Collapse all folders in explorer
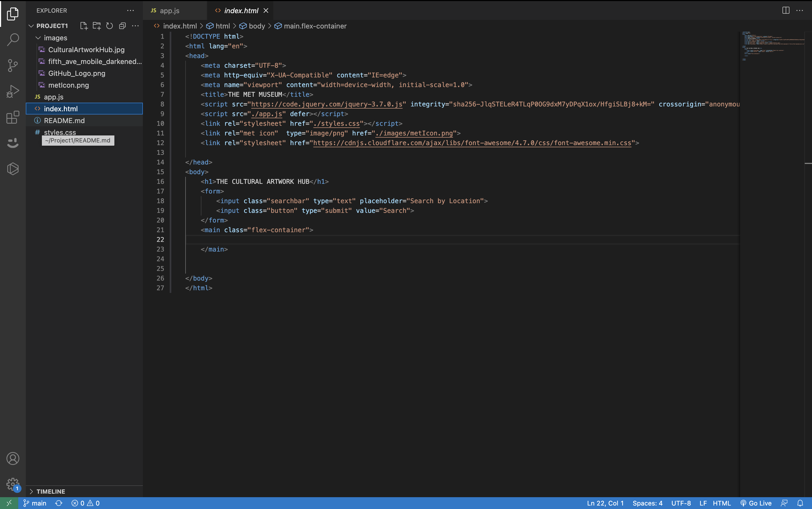The height and width of the screenshot is (509, 812). coord(122,26)
